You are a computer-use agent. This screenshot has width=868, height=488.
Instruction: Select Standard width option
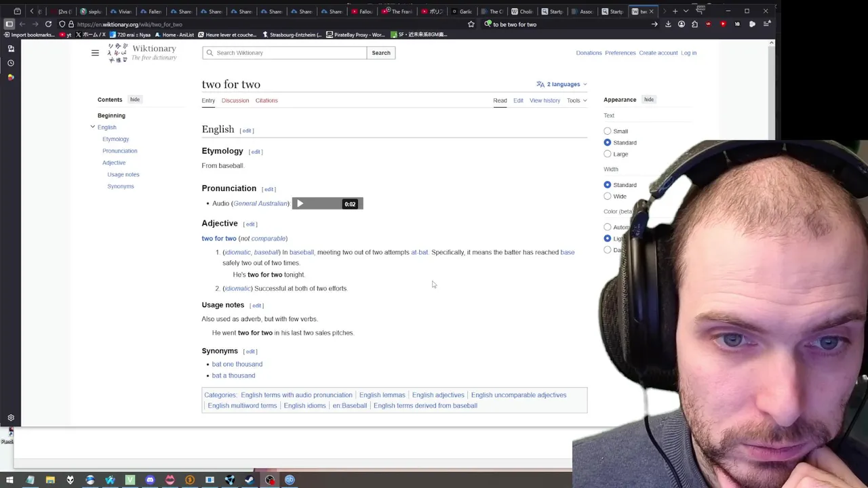(608, 184)
